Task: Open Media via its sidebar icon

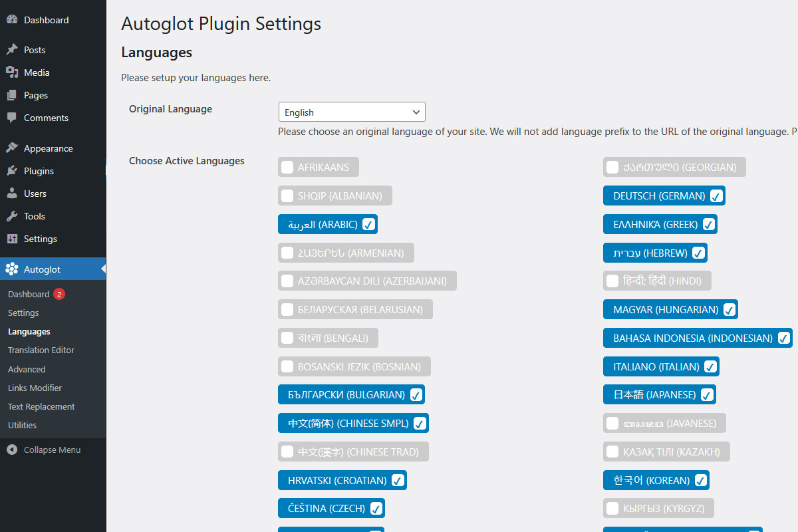Action: coord(12,72)
